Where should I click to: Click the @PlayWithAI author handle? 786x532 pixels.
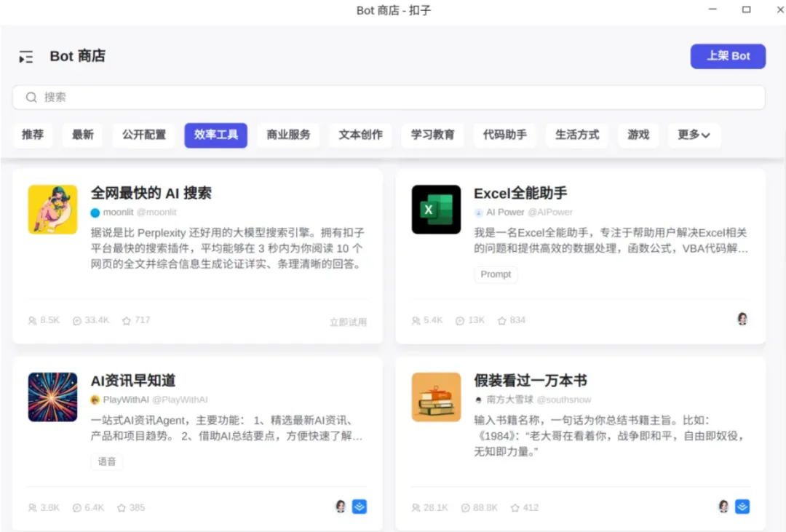coord(180,400)
